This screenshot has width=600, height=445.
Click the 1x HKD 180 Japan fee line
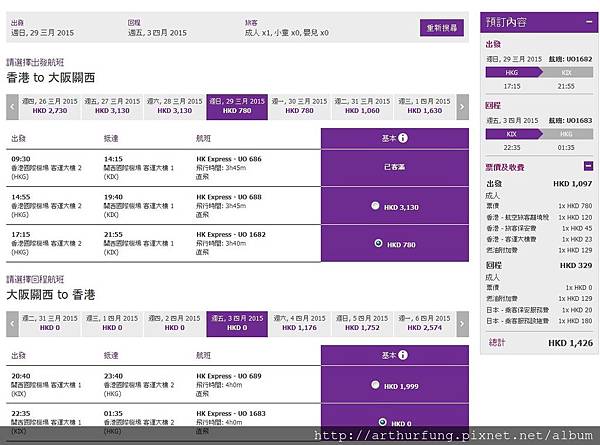[575, 321]
